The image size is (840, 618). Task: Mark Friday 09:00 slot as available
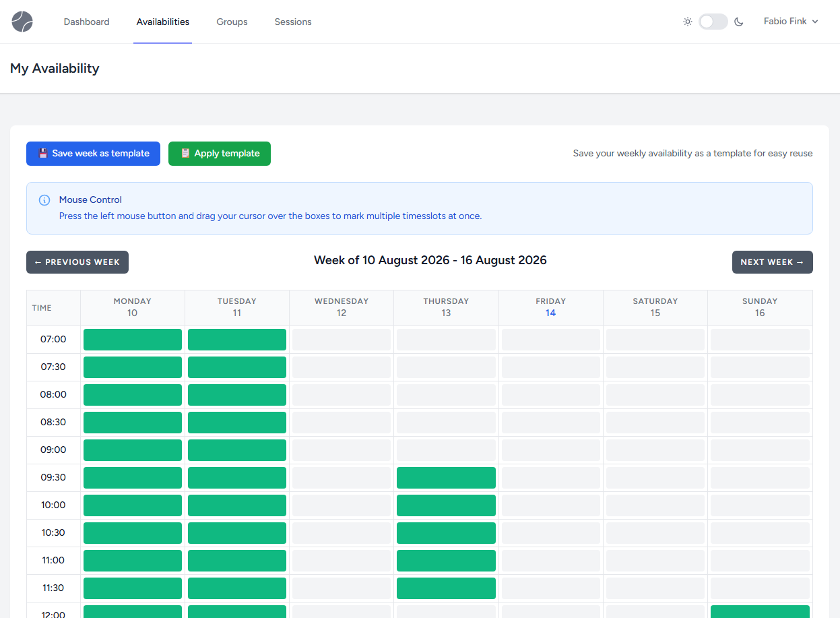[551, 450]
